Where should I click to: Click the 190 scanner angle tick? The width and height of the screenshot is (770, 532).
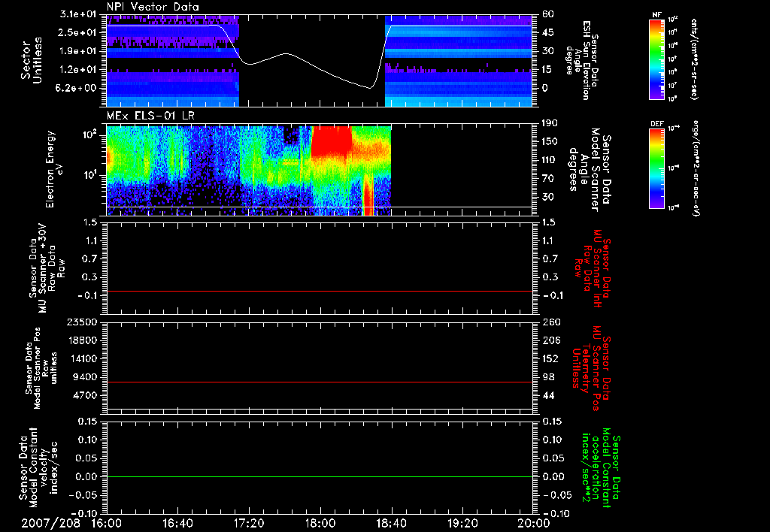click(x=550, y=123)
